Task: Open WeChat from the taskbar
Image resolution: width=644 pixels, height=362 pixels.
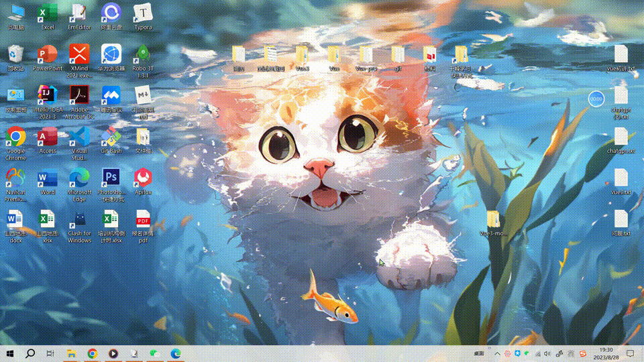Action: 154,353
